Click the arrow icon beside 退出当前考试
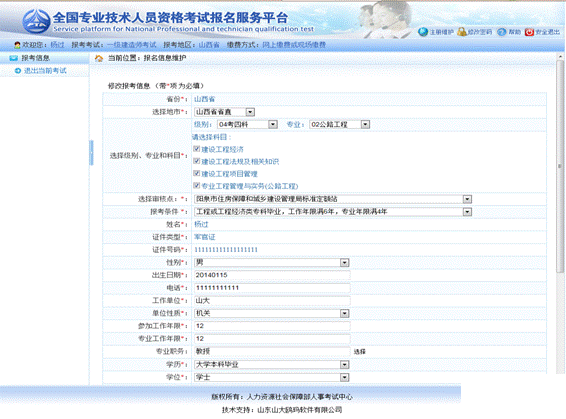Viewport: 566px width, 419px height. pyautogui.click(x=18, y=71)
